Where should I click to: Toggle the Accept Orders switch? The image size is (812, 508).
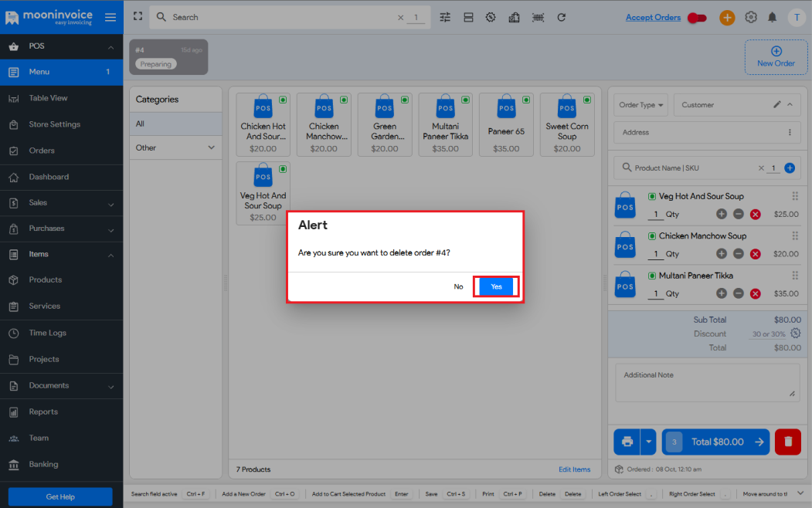pos(697,18)
